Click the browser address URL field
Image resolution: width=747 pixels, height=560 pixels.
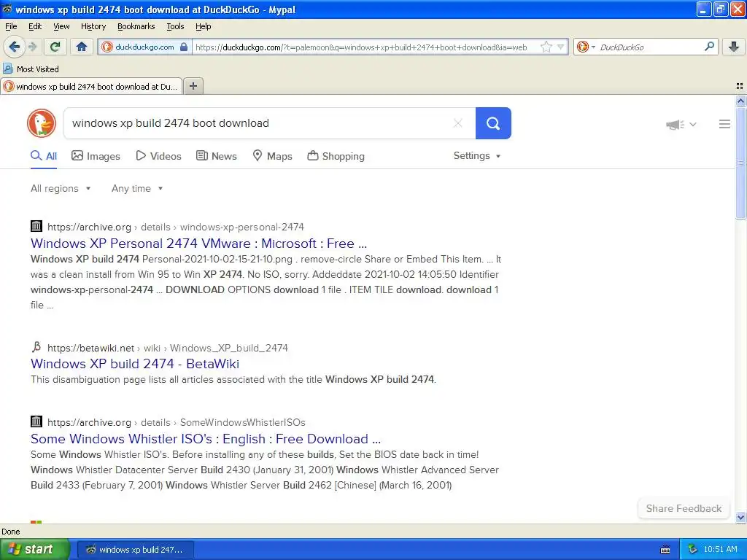(x=366, y=47)
